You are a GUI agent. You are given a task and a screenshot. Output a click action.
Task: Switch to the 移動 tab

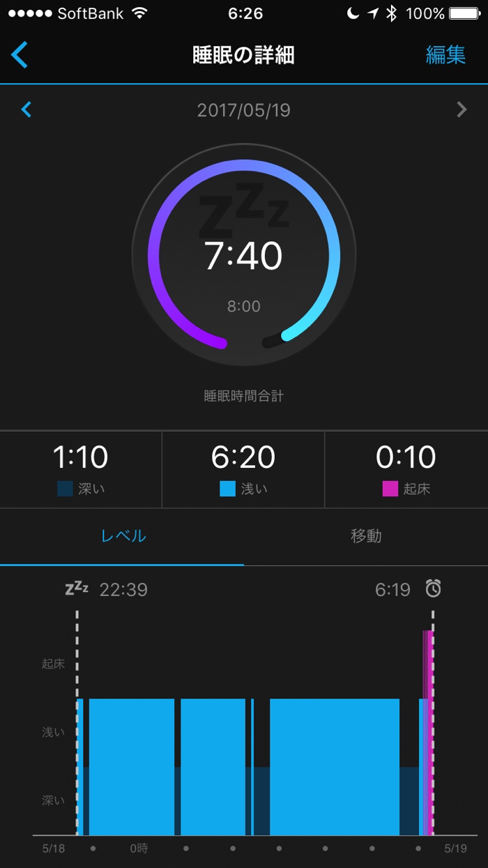pos(366,535)
